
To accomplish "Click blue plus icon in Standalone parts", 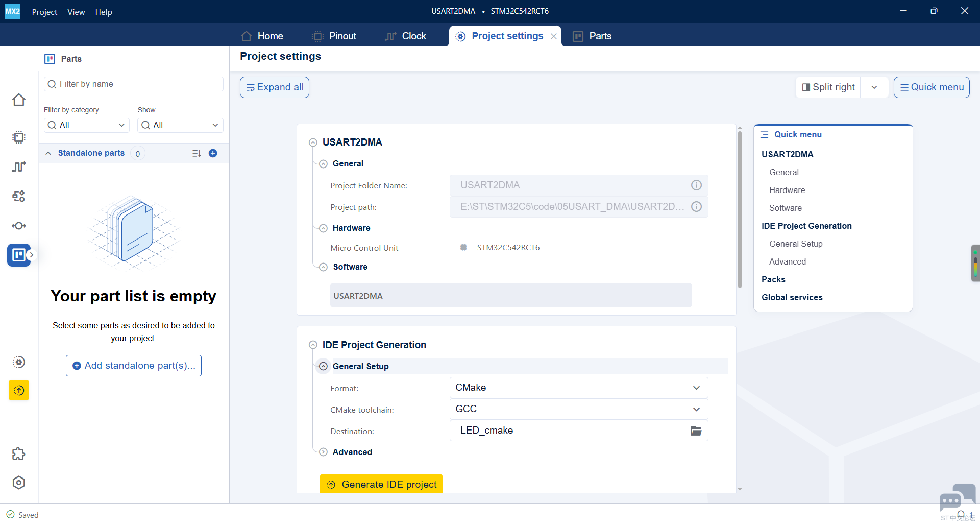I will tap(213, 153).
